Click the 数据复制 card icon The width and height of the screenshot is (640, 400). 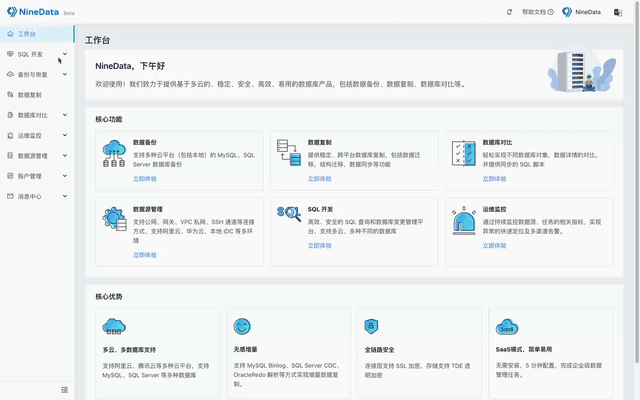coord(289,152)
